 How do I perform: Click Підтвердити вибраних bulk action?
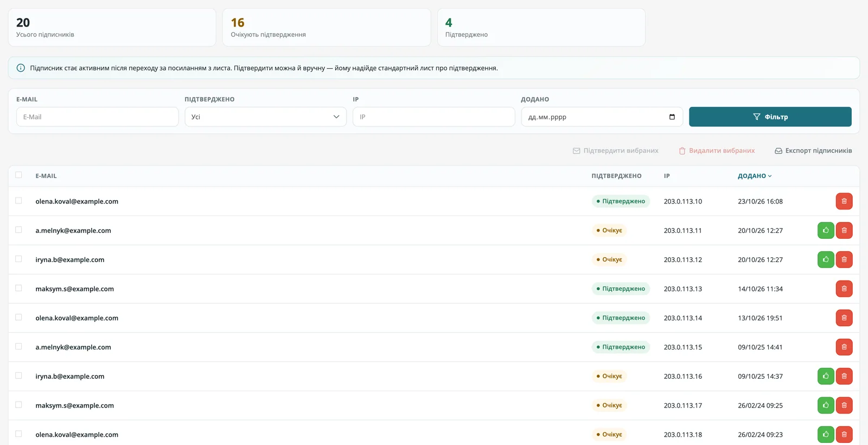tap(616, 151)
